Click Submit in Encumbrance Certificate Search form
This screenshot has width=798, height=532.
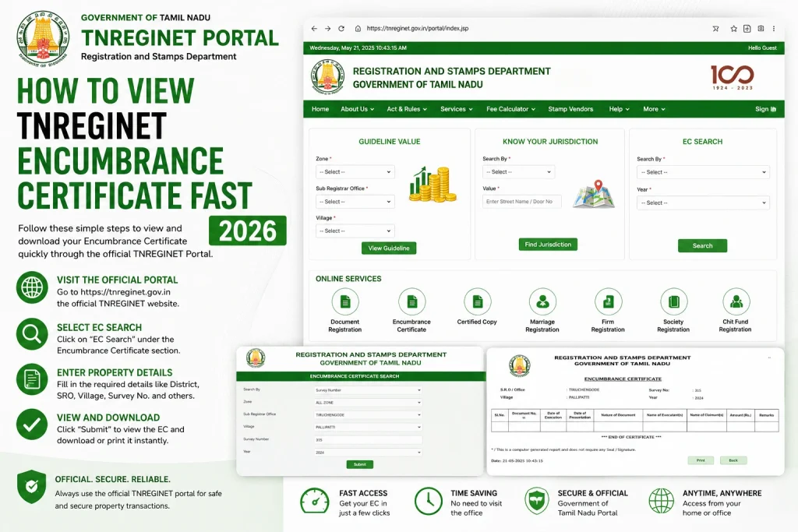(x=360, y=464)
